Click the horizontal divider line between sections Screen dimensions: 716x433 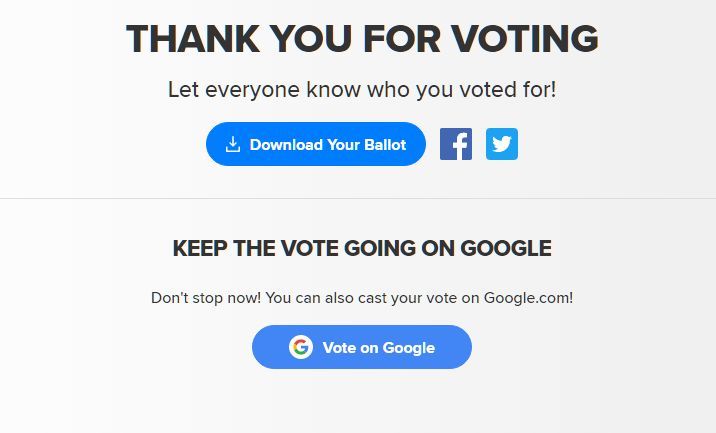tap(358, 198)
